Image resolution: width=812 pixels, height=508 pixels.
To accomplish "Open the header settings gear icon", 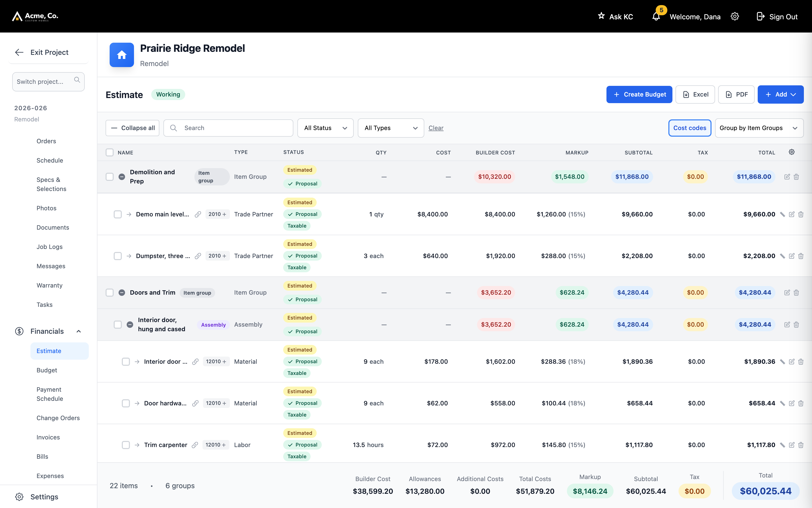I will pyautogui.click(x=735, y=17).
